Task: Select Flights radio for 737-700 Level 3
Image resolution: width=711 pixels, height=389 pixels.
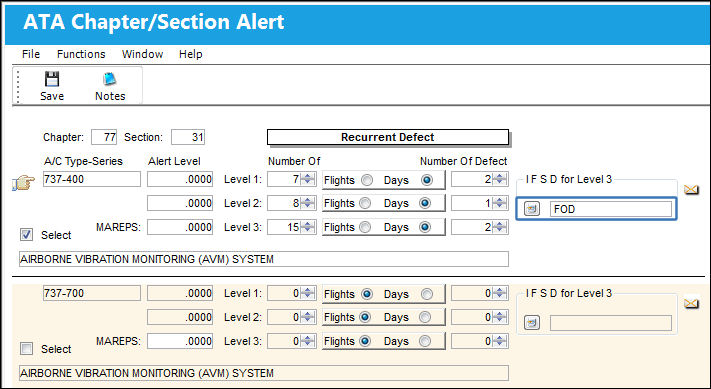Action: (365, 341)
